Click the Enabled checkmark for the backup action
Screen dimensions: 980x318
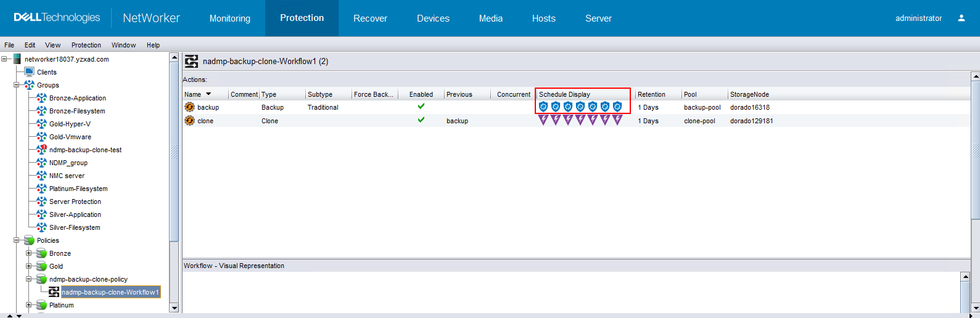click(x=421, y=106)
